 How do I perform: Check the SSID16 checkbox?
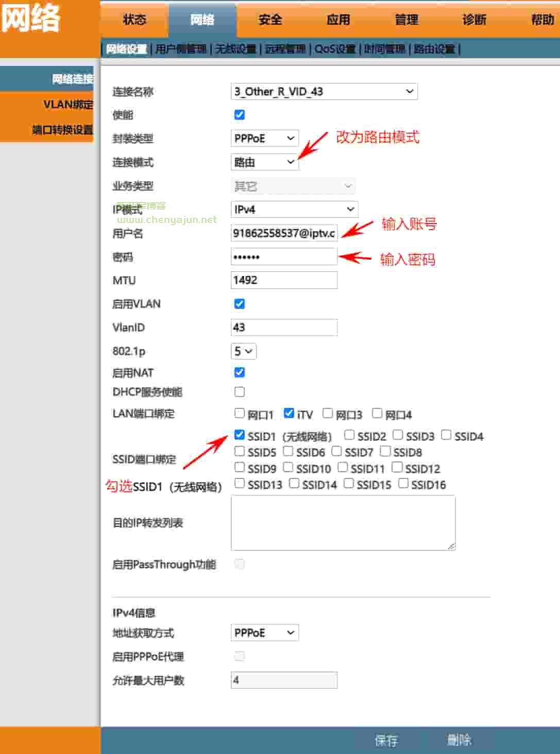click(x=403, y=483)
